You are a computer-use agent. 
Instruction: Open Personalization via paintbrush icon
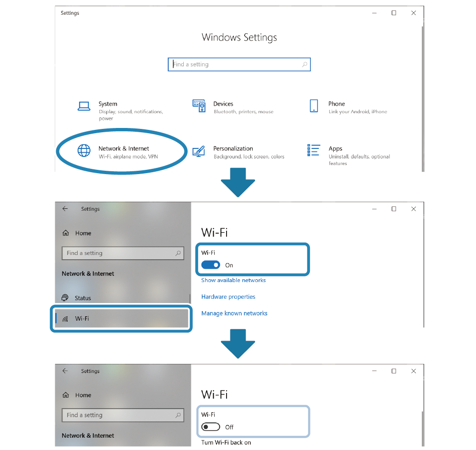(198, 151)
